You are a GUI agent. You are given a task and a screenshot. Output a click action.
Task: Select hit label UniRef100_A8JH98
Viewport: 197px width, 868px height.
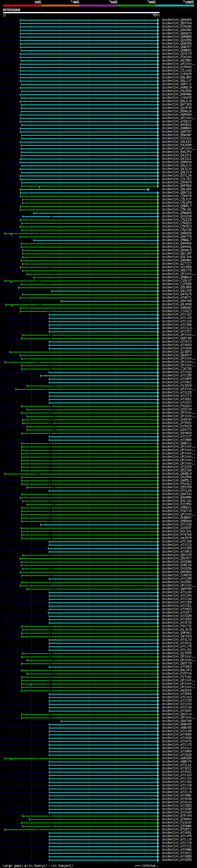[177, 304]
